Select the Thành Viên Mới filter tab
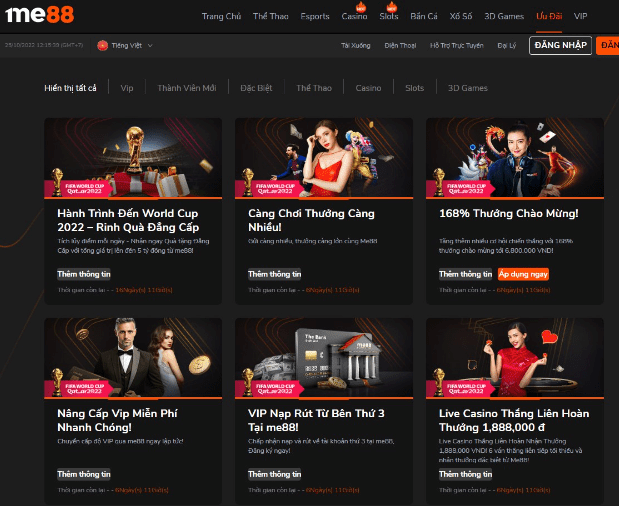The height and width of the screenshot is (506, 619). [186, 88]
